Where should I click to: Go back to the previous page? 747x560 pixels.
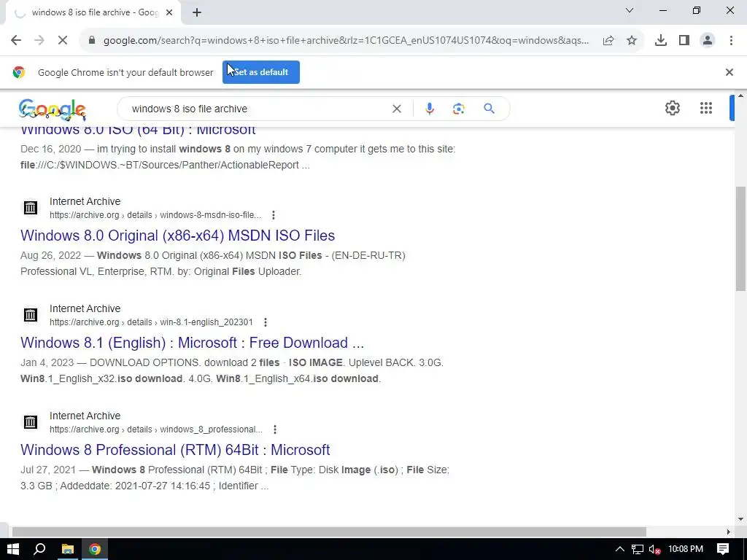(x=16, y=41)
